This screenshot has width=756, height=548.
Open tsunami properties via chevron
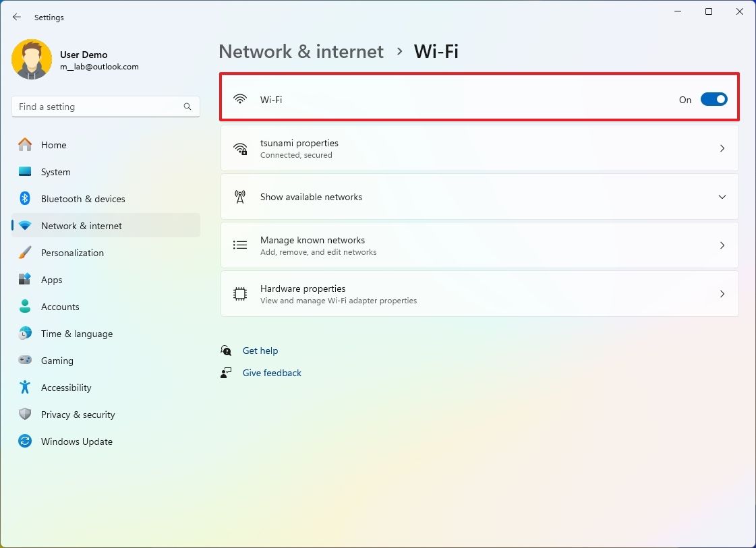[x=722, y=148]
